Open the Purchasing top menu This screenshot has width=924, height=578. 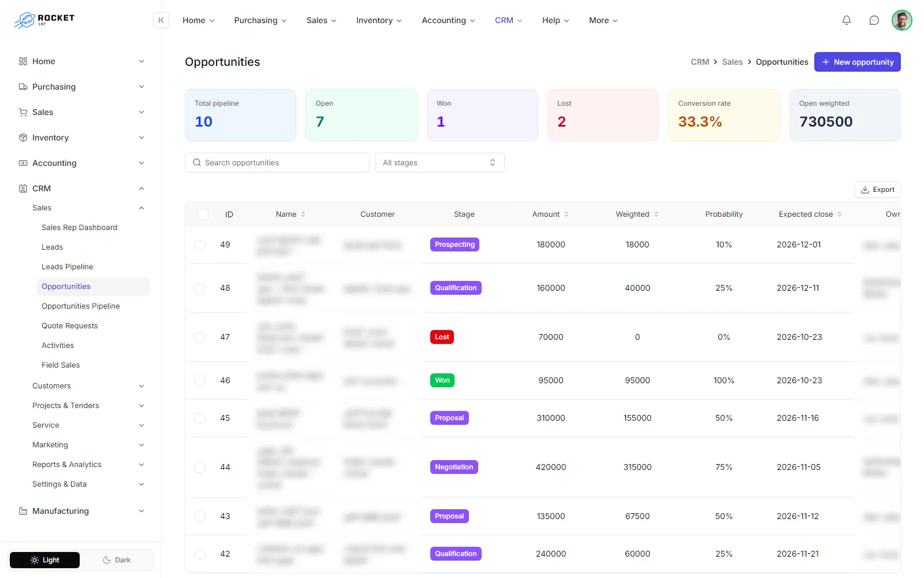point(260,20)
